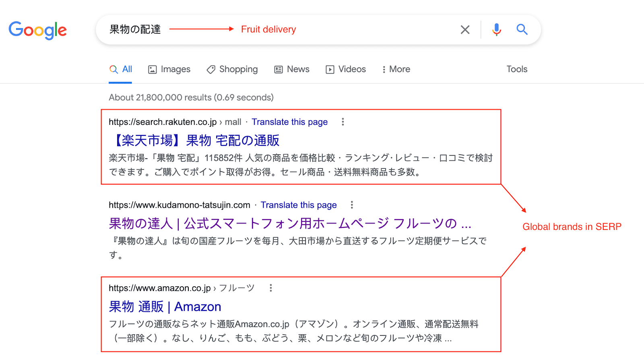644x360 pixels.
Task: Click the blue magnifying glass search button
Action: coord(522,29)
